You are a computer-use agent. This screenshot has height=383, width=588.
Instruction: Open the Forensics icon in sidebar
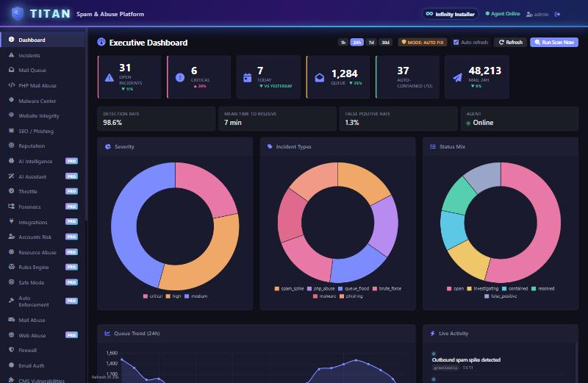click(x=11, y=207)
